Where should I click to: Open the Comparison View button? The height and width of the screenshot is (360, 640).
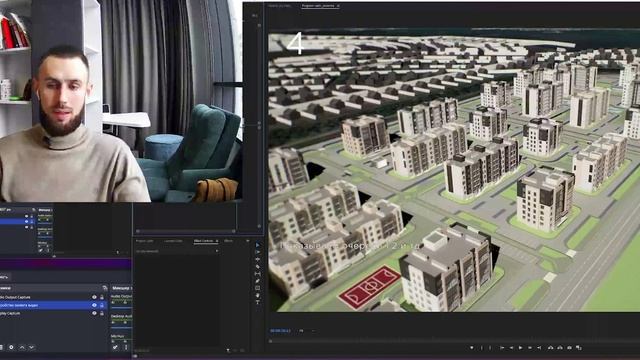pos(579,348)
